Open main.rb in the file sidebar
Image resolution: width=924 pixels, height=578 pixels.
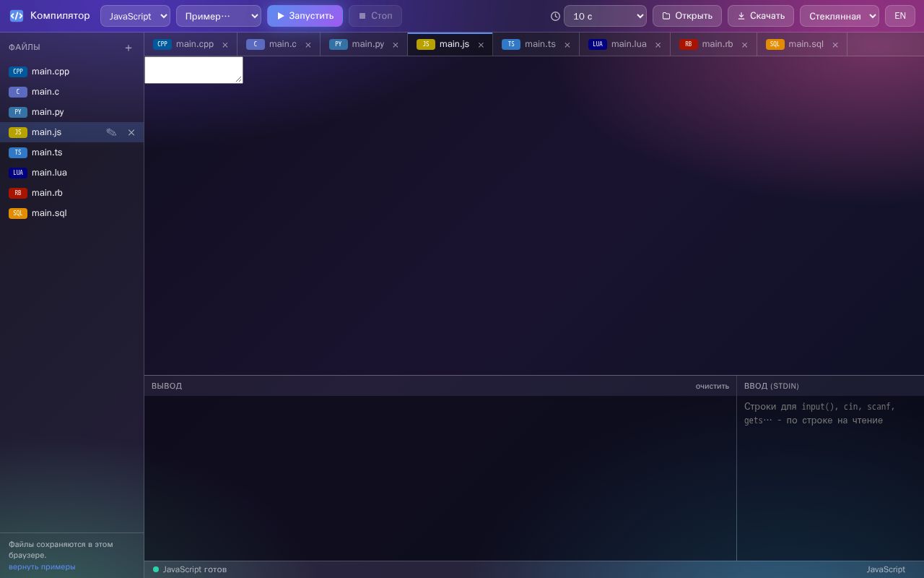72,193
